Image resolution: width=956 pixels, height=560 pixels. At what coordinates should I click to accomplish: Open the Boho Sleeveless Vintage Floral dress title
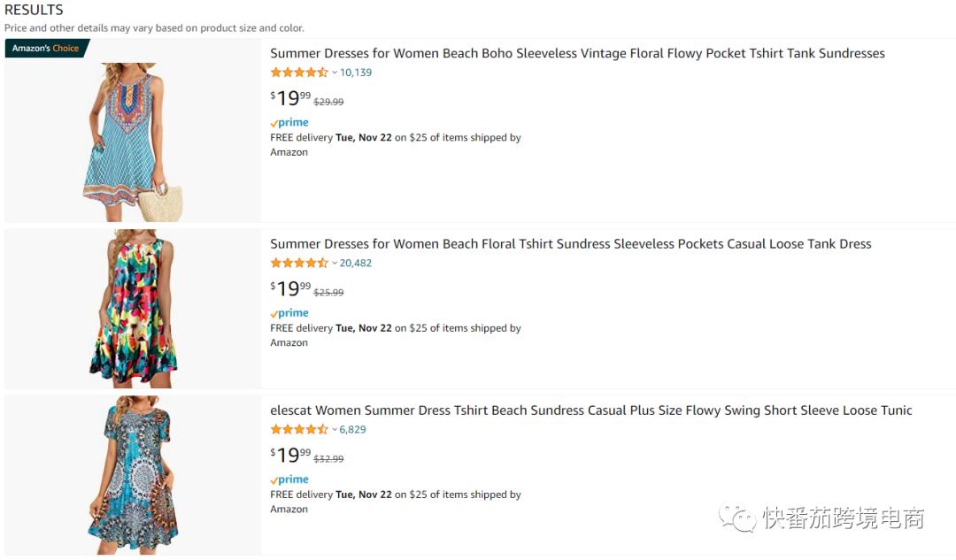(x=577, y=54)
